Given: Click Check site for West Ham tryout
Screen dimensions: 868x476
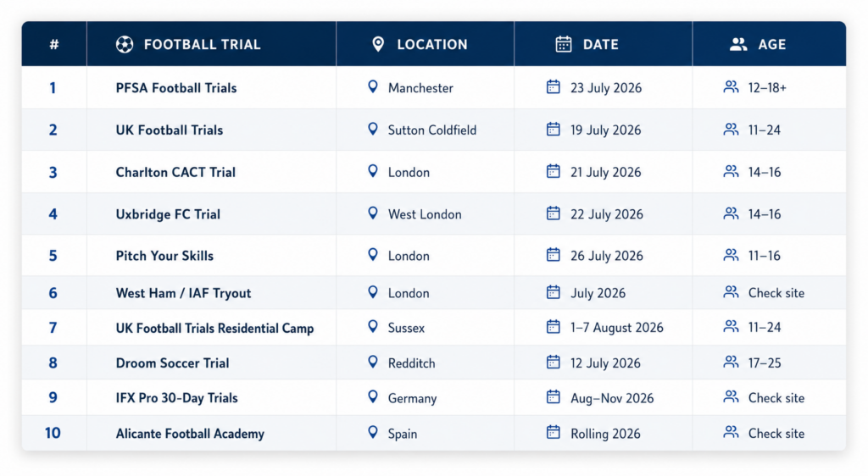Looking at the screenshot, I should pyautogui.click(x=776, y=293).
